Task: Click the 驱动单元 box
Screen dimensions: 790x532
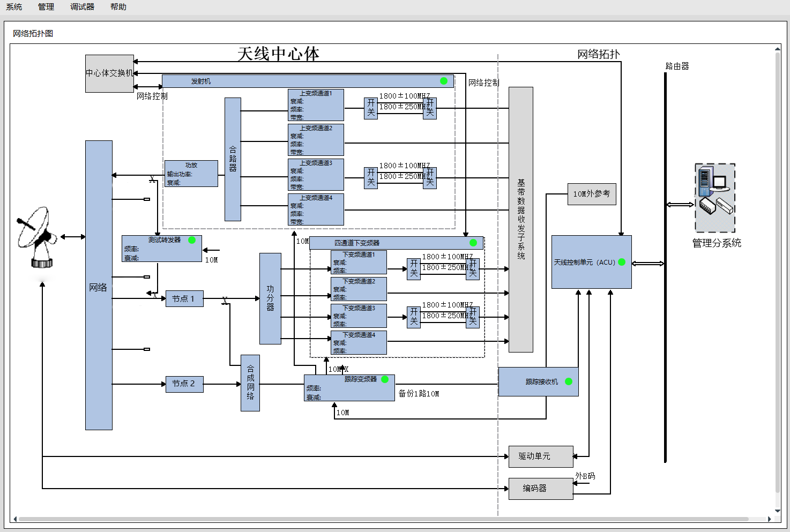Action: click(541, 456)
